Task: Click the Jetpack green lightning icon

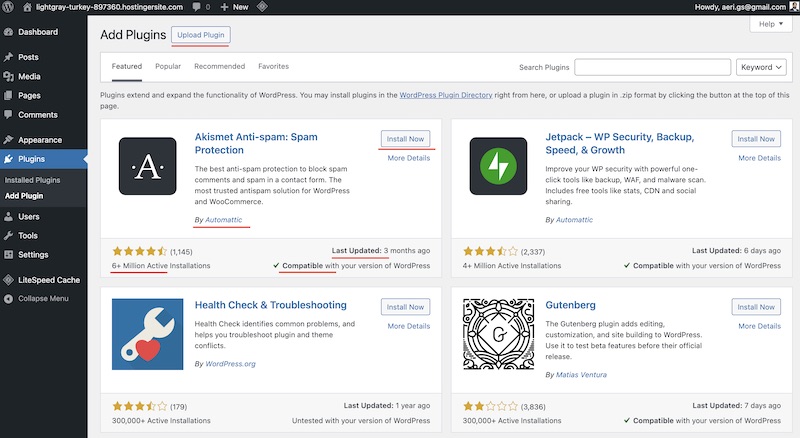Action: (x=497, y=165)
